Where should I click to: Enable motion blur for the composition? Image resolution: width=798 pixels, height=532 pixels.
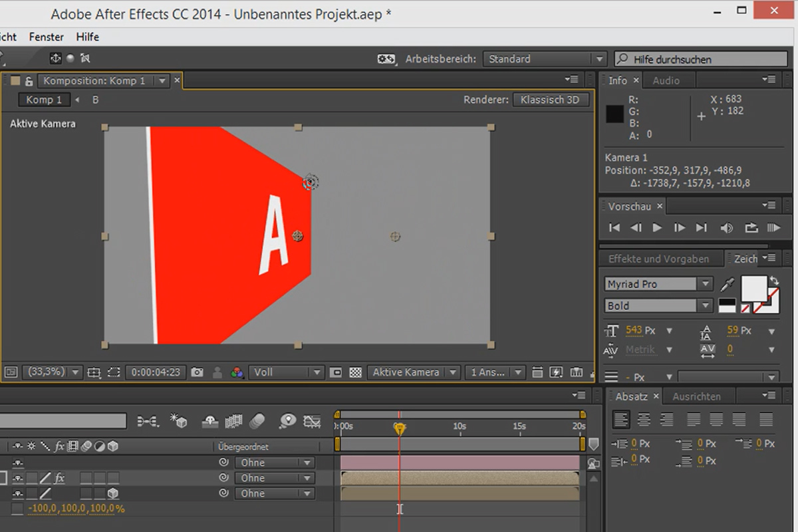[x=257, y=421]
